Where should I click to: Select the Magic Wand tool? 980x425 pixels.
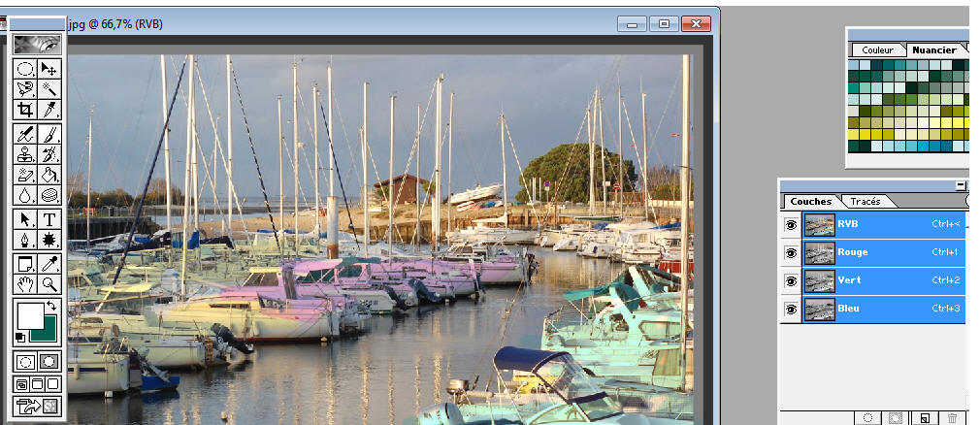coord(49,88)
